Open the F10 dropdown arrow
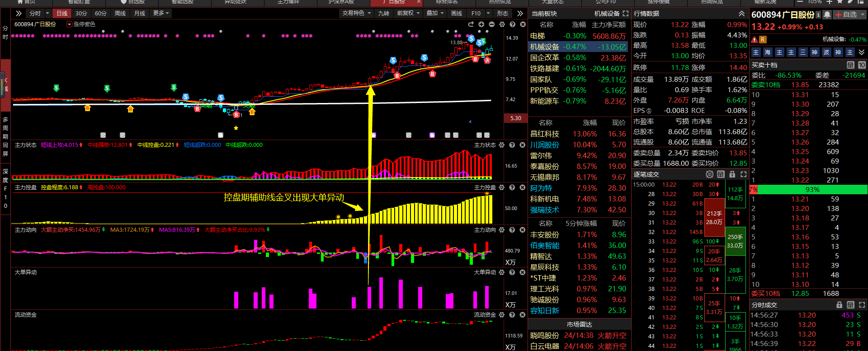 (x=488, y=14)
